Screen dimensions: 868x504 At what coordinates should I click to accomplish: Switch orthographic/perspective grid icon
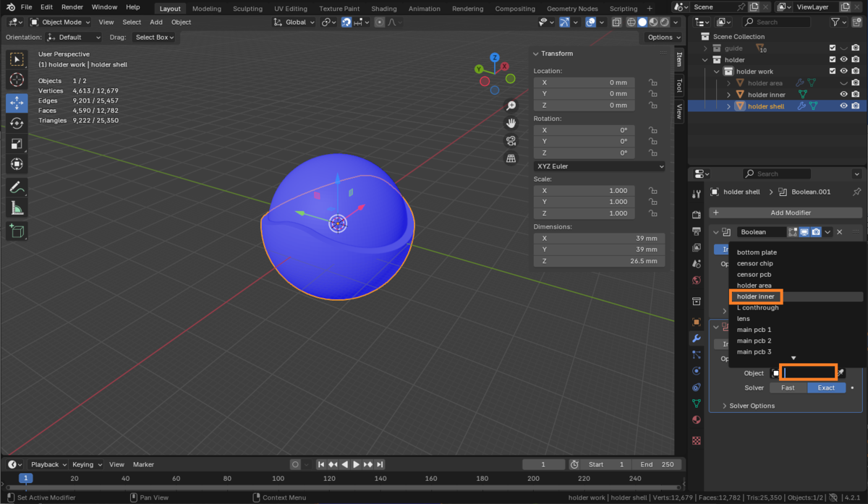point(511,158)
